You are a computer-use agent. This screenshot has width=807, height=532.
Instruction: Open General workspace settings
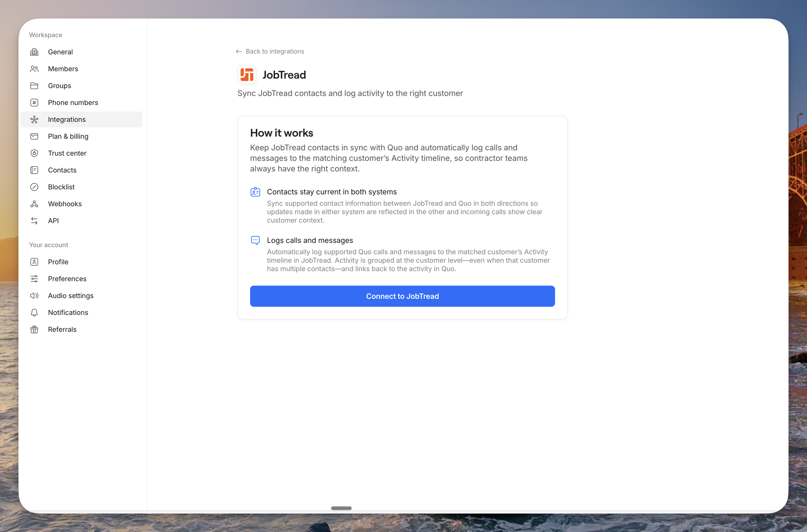[82, 52]
